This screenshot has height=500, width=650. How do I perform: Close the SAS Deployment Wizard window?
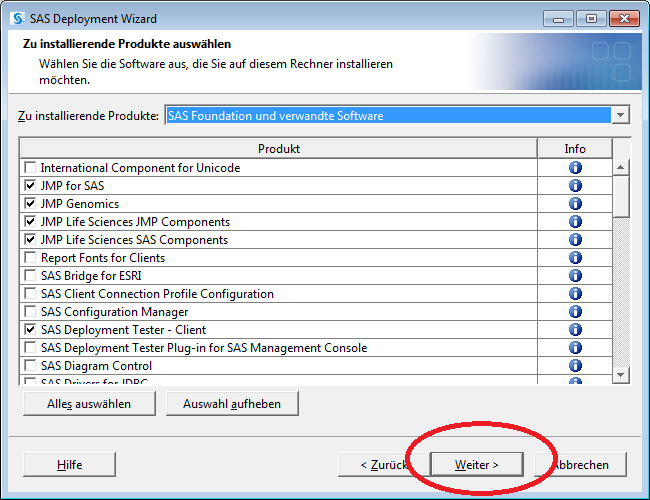[624, 19]
